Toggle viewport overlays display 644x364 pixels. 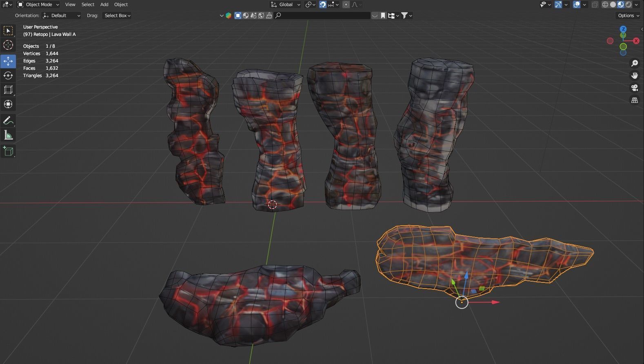click(577, 4)
